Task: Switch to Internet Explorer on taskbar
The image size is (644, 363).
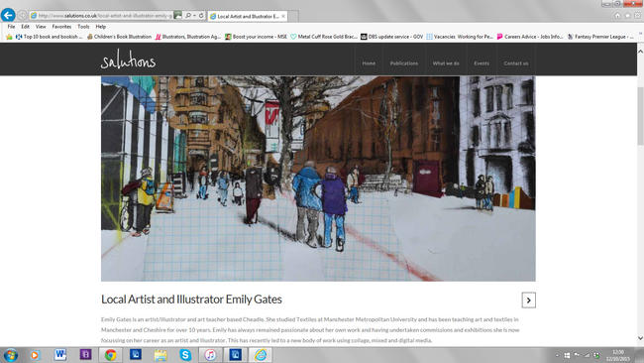Action: (261, 355)
